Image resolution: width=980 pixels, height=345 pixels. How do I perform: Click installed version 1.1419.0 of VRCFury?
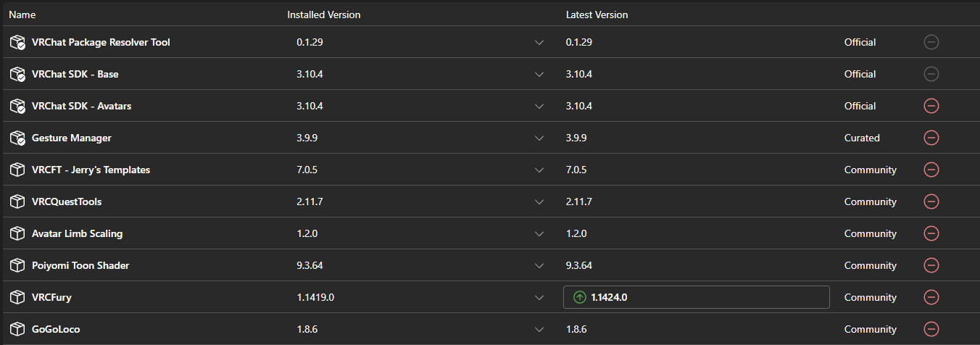click(315, 297)
